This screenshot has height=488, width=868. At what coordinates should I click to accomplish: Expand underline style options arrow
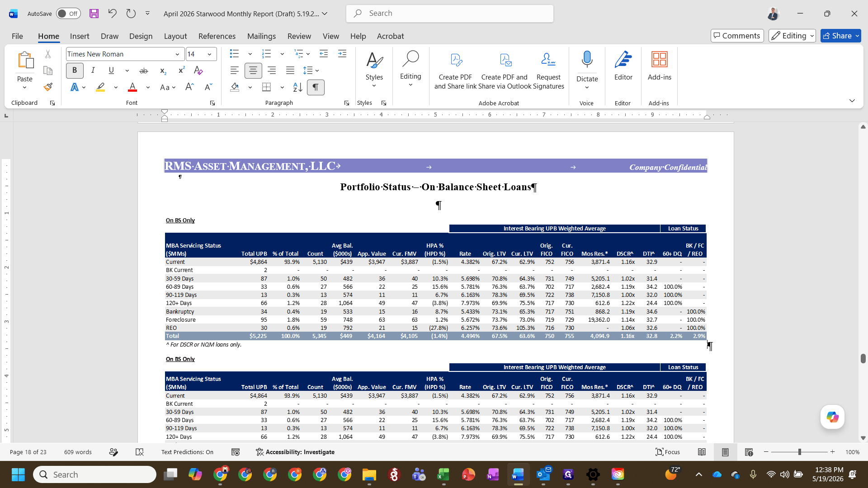[127, 70]
